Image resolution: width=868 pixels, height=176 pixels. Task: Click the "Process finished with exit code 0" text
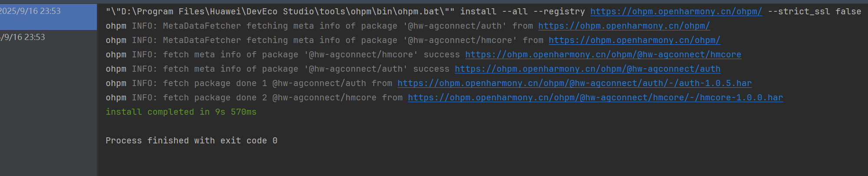[191, 141]
